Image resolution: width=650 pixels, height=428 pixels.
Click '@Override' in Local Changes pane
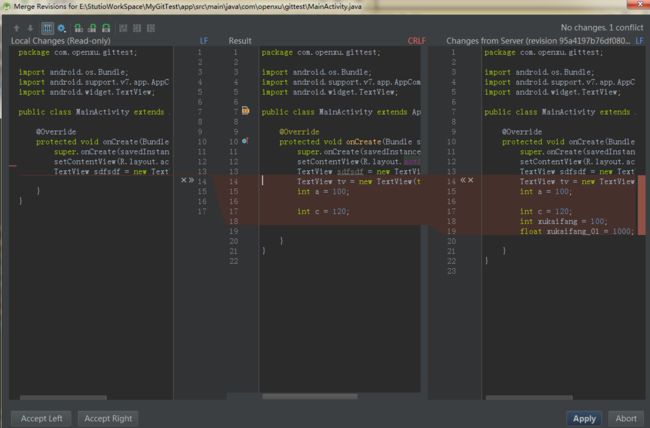coord(56,132)
